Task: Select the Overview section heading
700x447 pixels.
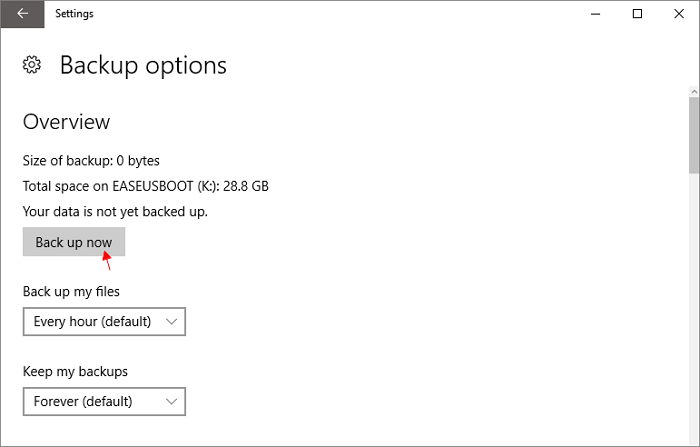Action: (x=67, y=122)
